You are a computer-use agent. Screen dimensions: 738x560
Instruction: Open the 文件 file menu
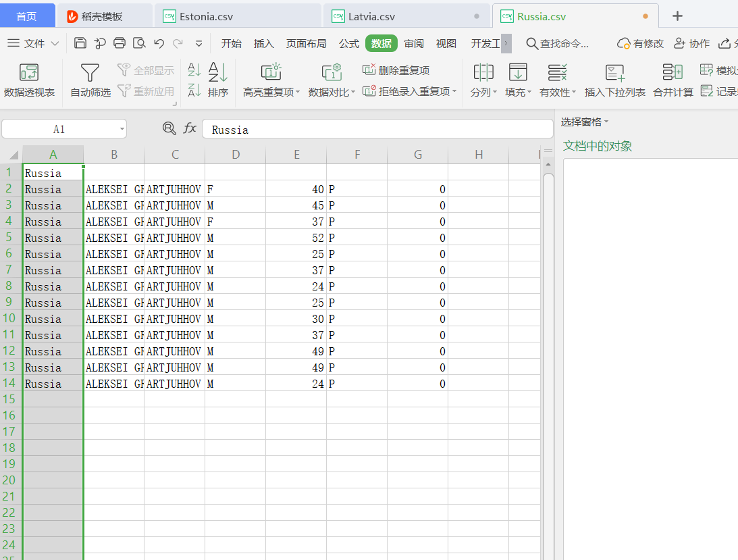click(x=33, y=43)
